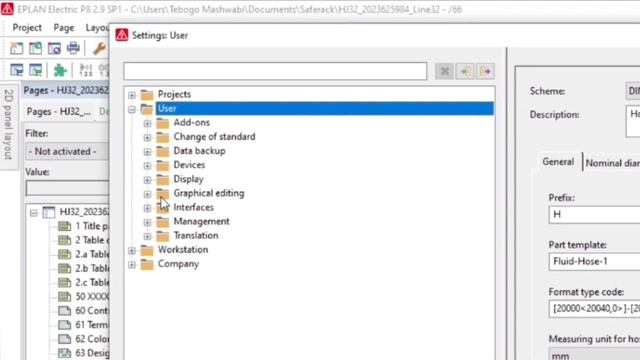Click the green puzzle piece add-on icon
Image resolution: width=640 pixels, height=360 pixels.
[60, 70]
